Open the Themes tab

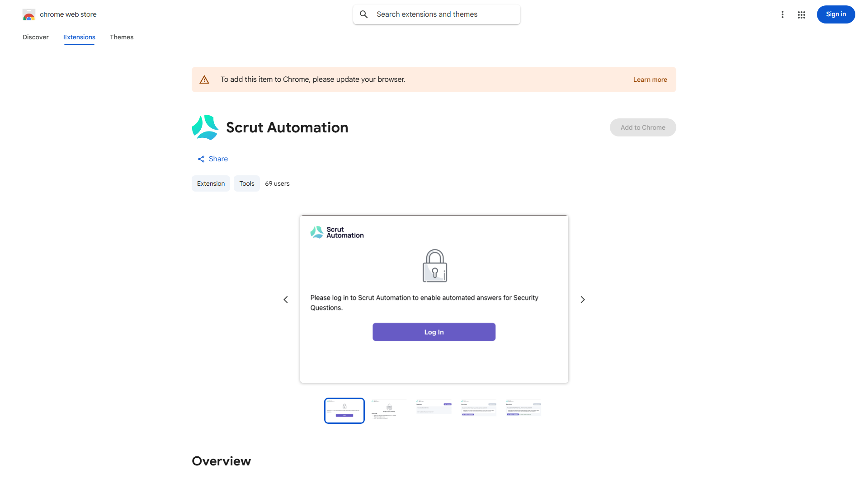pos(122,37)
